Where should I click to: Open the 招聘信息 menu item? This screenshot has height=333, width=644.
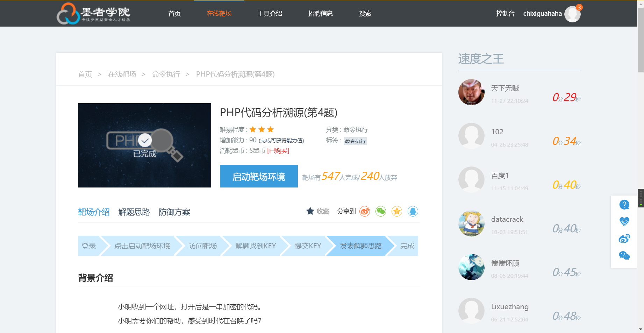pos(321,14)
